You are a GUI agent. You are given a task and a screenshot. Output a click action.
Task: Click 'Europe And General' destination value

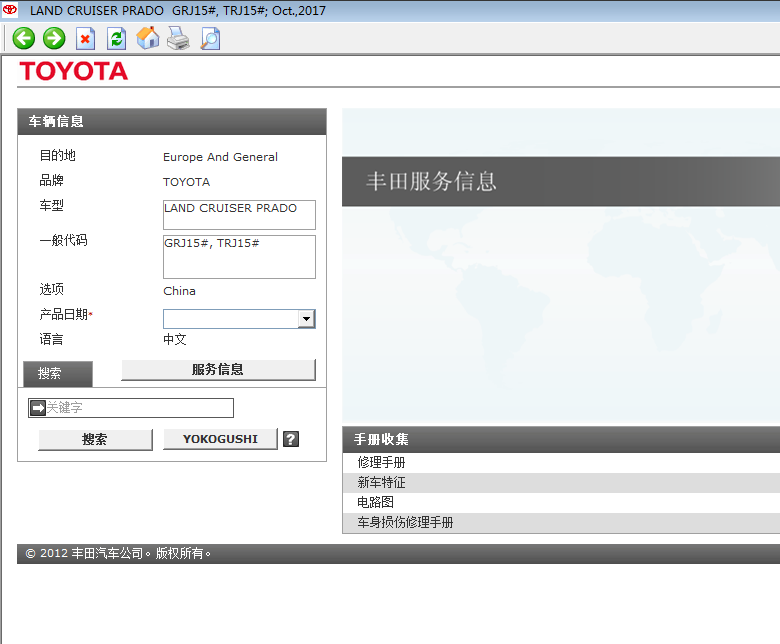click(220, 157)
